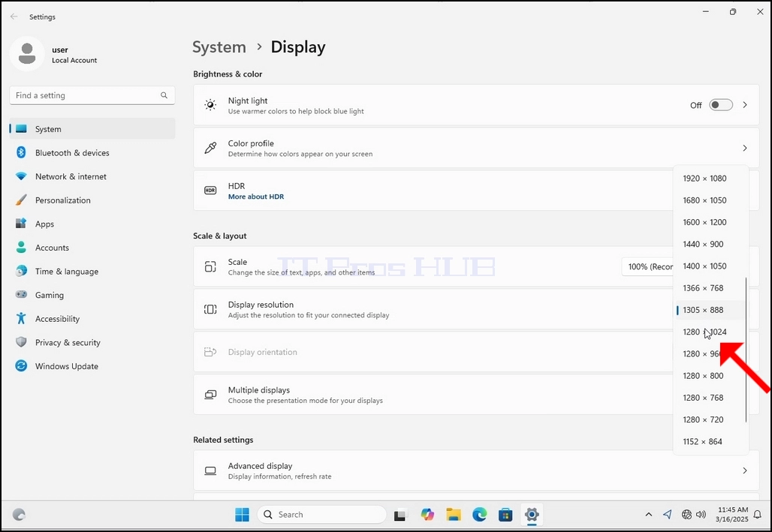
Task: Click the Multiple displays icon
Action: (x=210, y=395)
